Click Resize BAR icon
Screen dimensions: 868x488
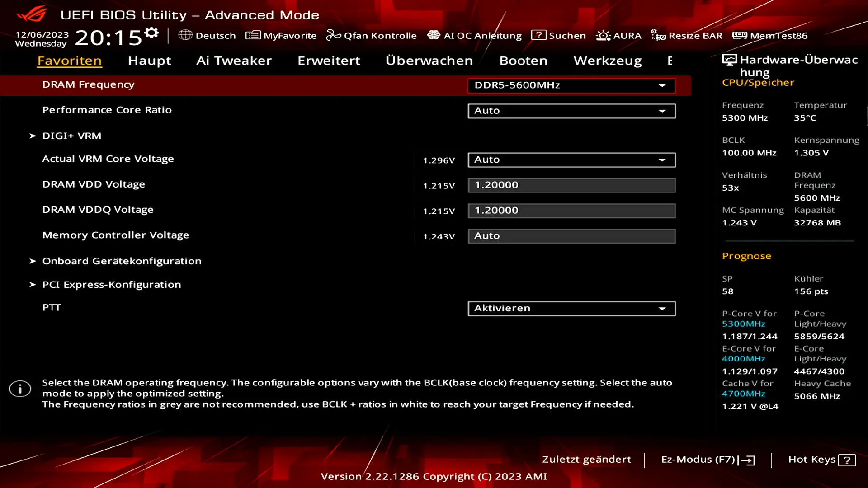pos(658,35)
